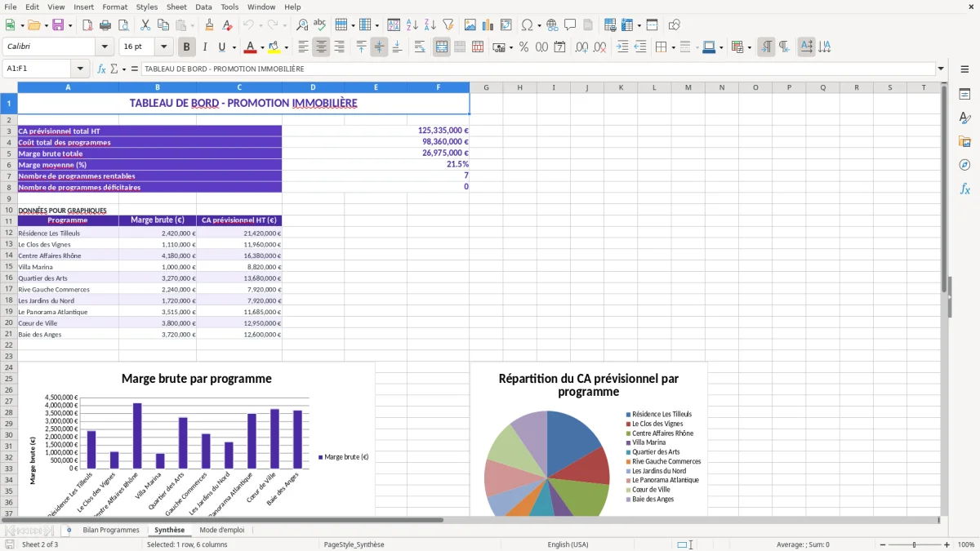Expand the font name dropdown

point(104,47)
